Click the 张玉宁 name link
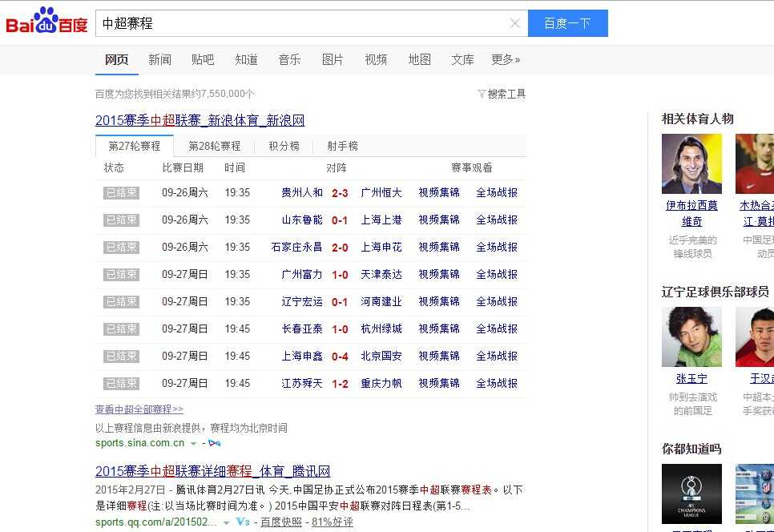Image resolution: width=774 pixels, height=532 pixels. 691,378
